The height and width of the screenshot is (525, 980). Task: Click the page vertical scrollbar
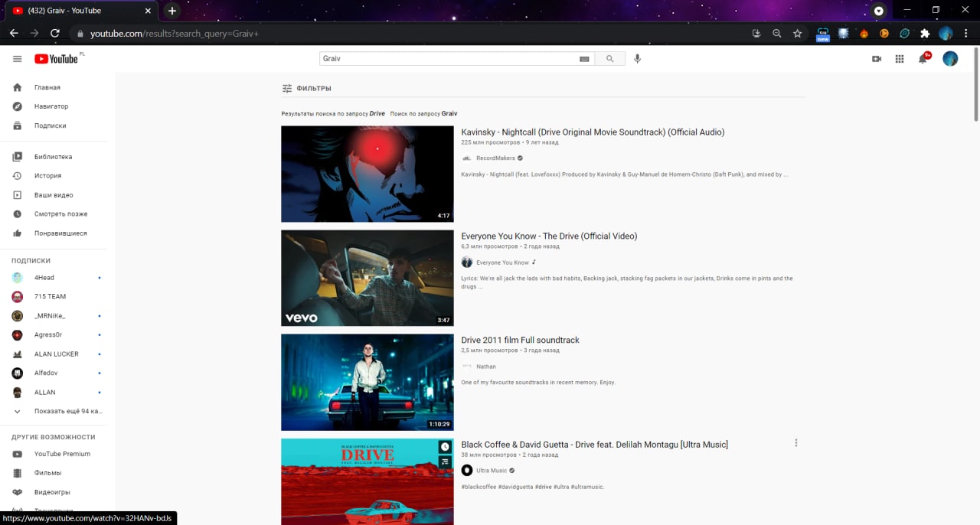tap(975, 83)
